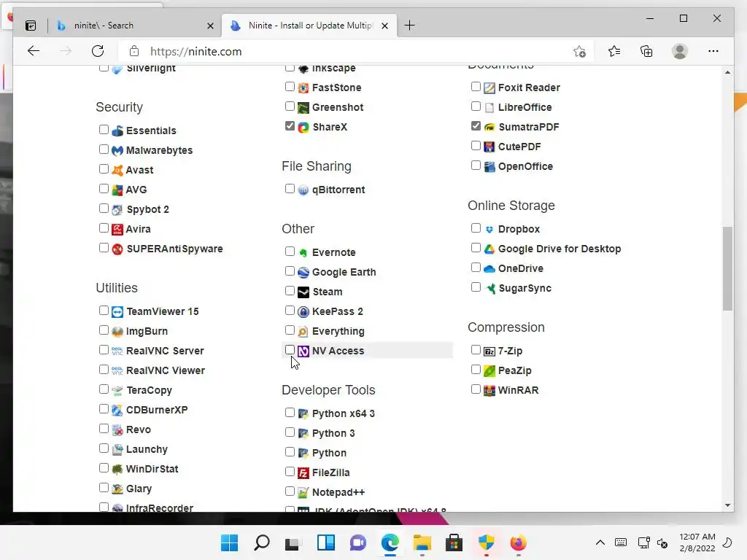Click the AVG icon

point(117,190)
